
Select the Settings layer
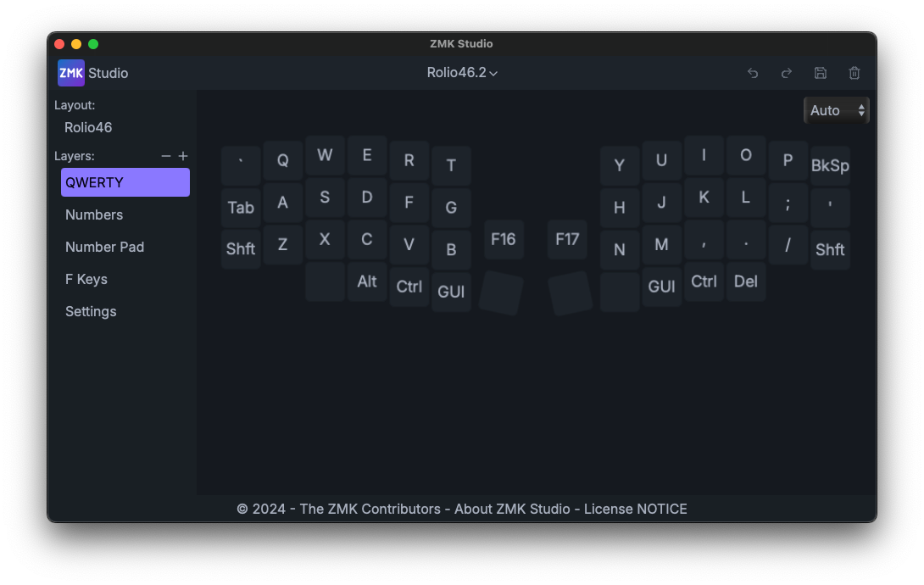tap(125, 312)
